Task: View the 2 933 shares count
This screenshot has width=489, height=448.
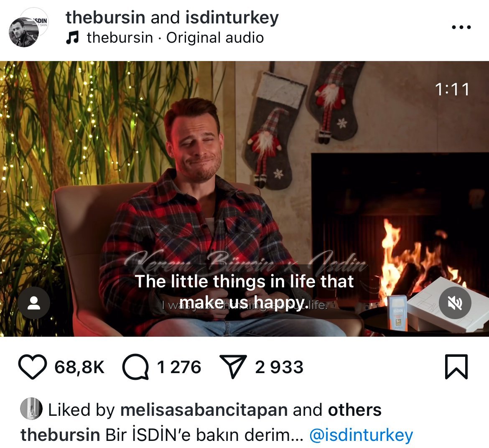Action: click(279, 367)
